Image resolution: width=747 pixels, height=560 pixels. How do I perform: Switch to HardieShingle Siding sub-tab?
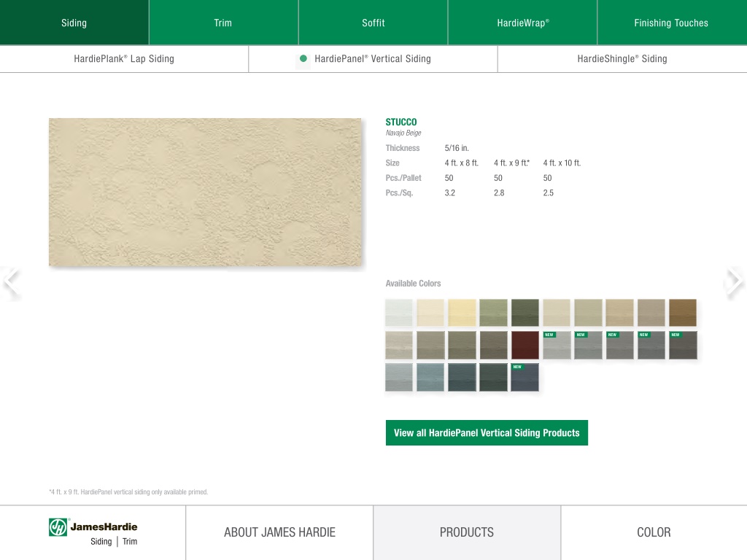tap(622, 59)
